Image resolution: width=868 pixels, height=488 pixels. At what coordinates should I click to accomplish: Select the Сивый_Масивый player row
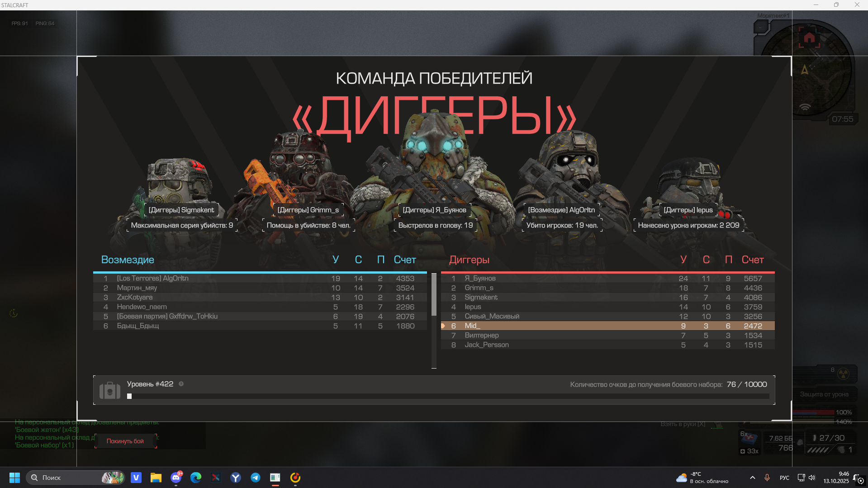coord(607,317)
